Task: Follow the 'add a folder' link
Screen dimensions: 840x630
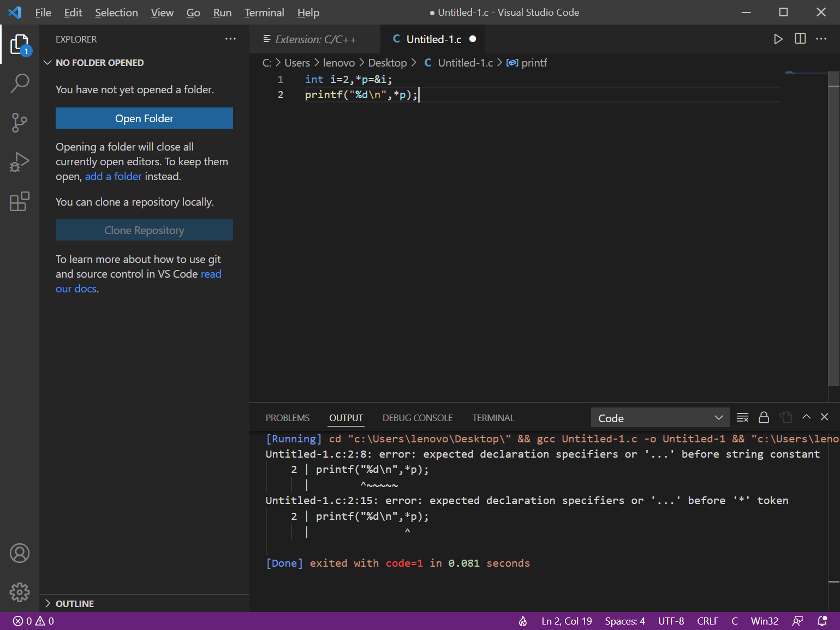Action: tap(113, 176)
